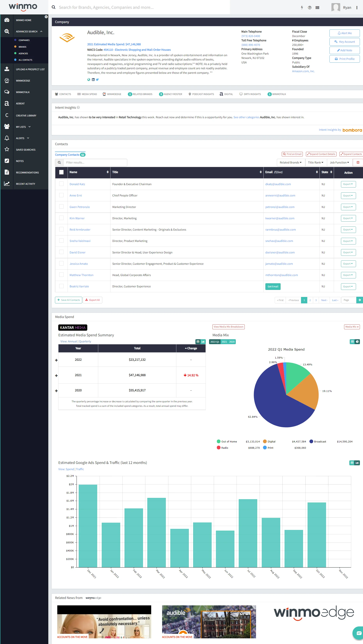Toggle the select-all contacts checkbox
The image size is (363, 644).
point(61,172)
